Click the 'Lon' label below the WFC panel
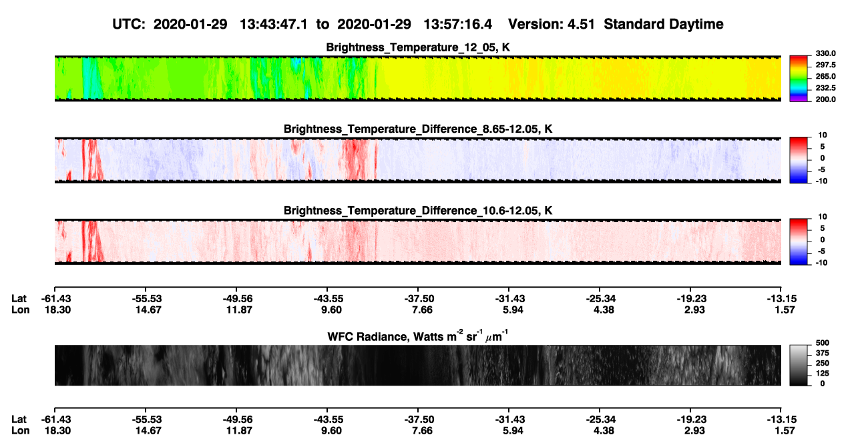 pos(19,431)
